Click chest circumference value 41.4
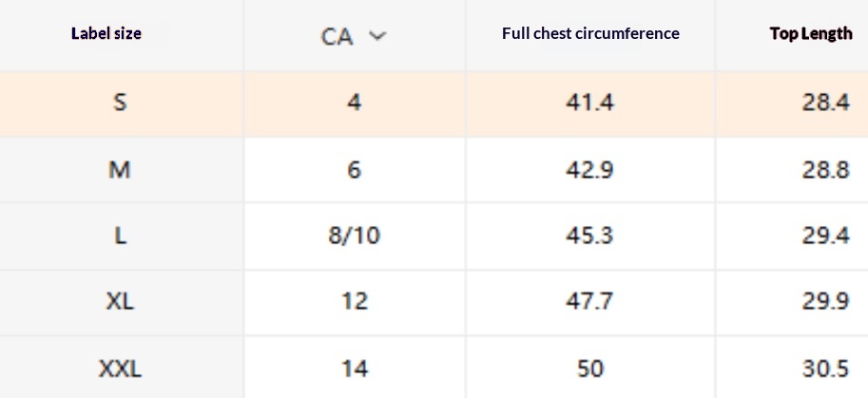This screenshot has height=398, width=868. coord(590,103)
